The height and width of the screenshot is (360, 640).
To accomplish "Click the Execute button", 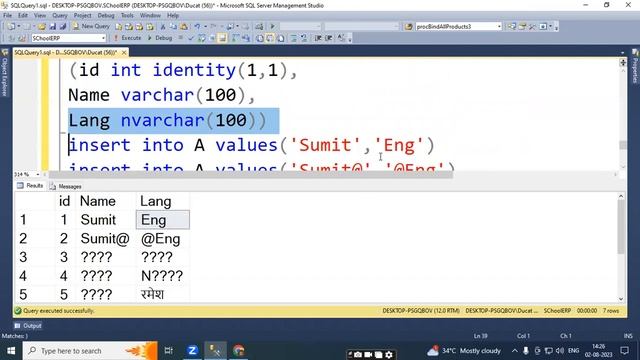I will coord(127,38).
